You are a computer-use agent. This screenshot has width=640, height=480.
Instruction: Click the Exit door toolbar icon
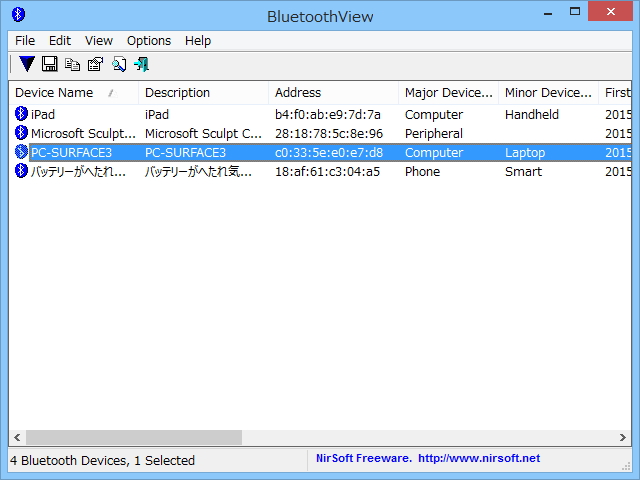pyautogui.click(x=142, y=64)
